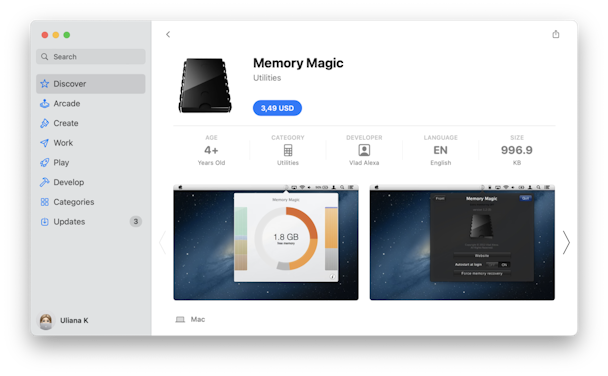Viewport: 608px width, 376px height.
Task: Click the Categories grid icon
Action: [x=45, y=202]
